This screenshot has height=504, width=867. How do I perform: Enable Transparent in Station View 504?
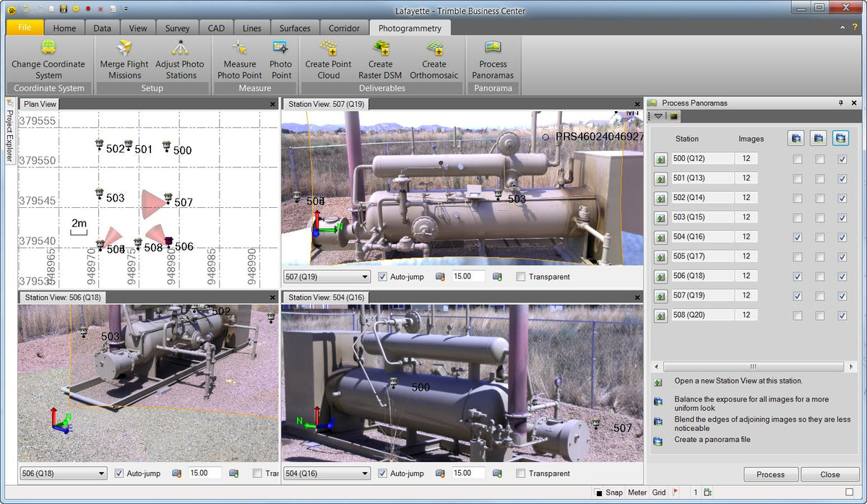(x=521, y=474)
